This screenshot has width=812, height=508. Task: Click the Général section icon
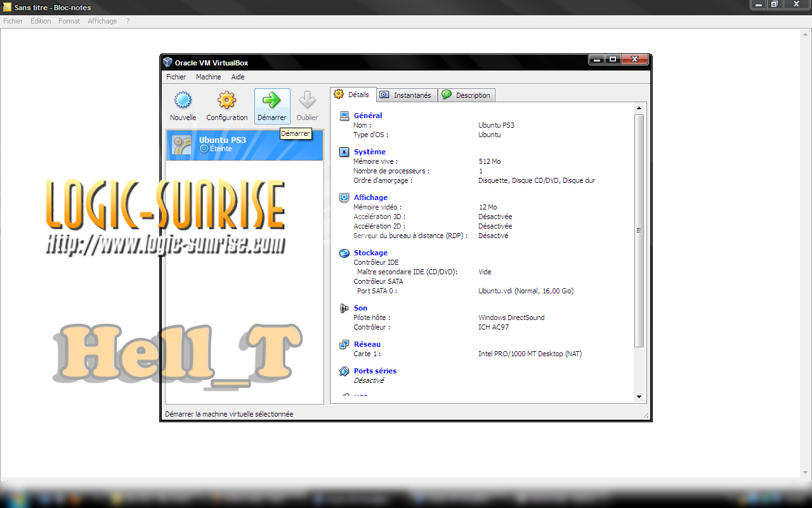click(x=344, y=116)
